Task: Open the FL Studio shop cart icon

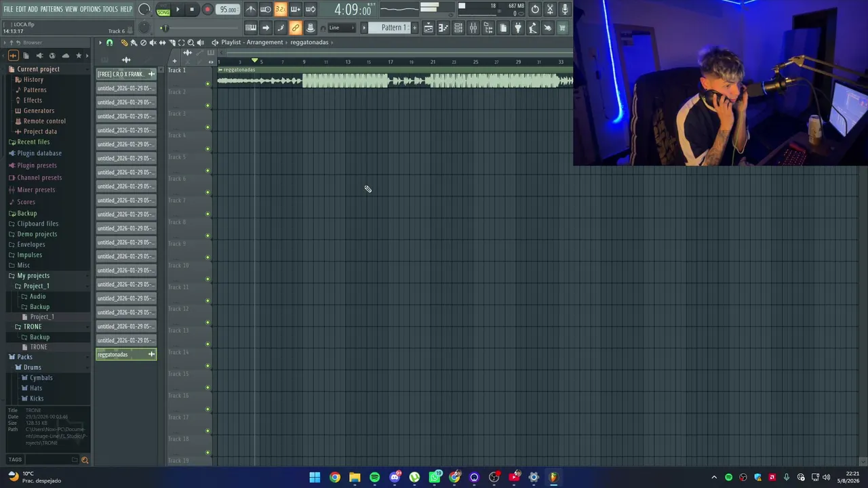Action: click(562, 28)
